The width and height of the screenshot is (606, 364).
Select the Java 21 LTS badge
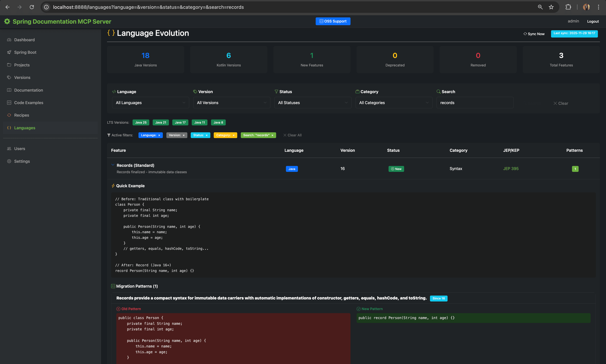coord(160,122)
